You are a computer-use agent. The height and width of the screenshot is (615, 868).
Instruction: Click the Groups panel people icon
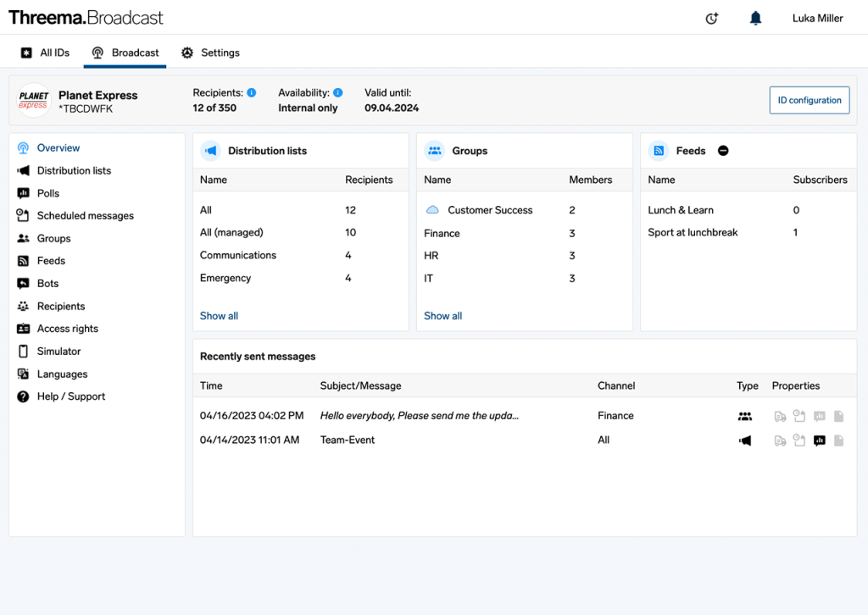pos(435,151)
